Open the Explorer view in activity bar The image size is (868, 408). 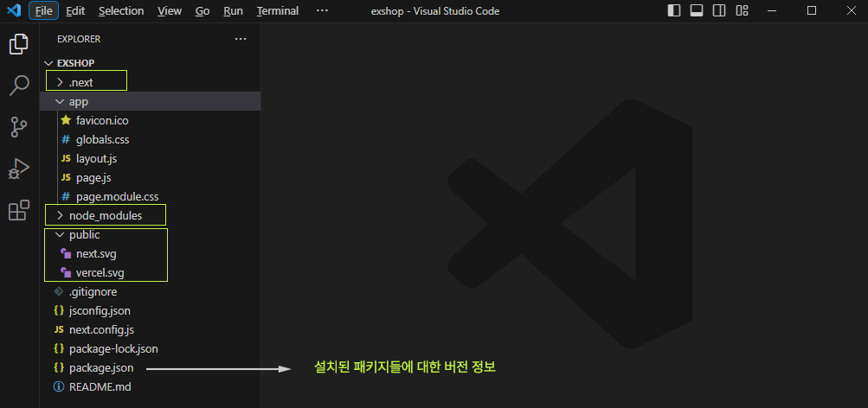[x=19, y=44]
